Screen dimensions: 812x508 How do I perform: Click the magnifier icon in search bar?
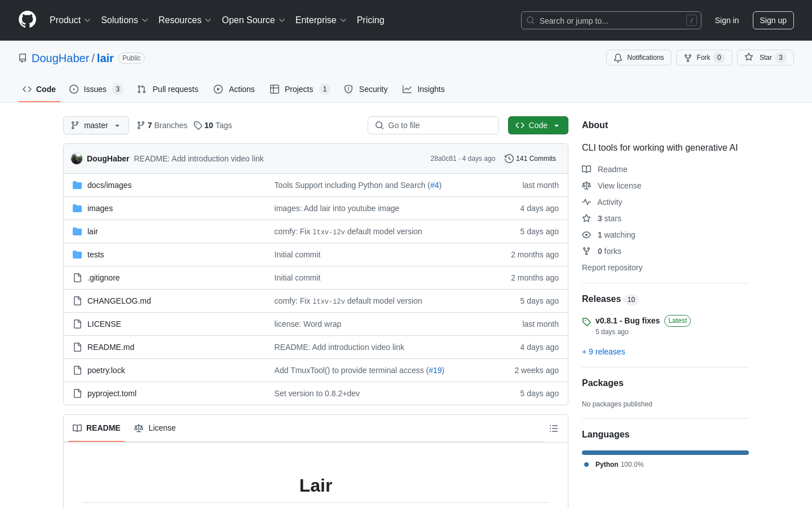(531, 20)
